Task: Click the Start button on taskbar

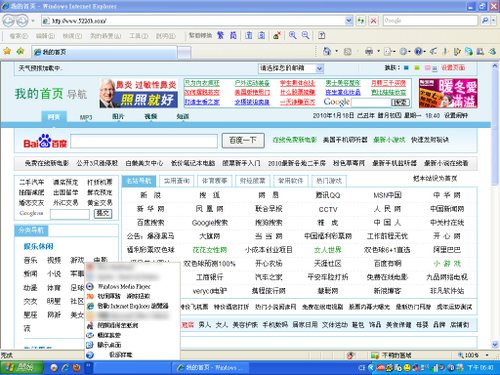Action: pos(21,368)
